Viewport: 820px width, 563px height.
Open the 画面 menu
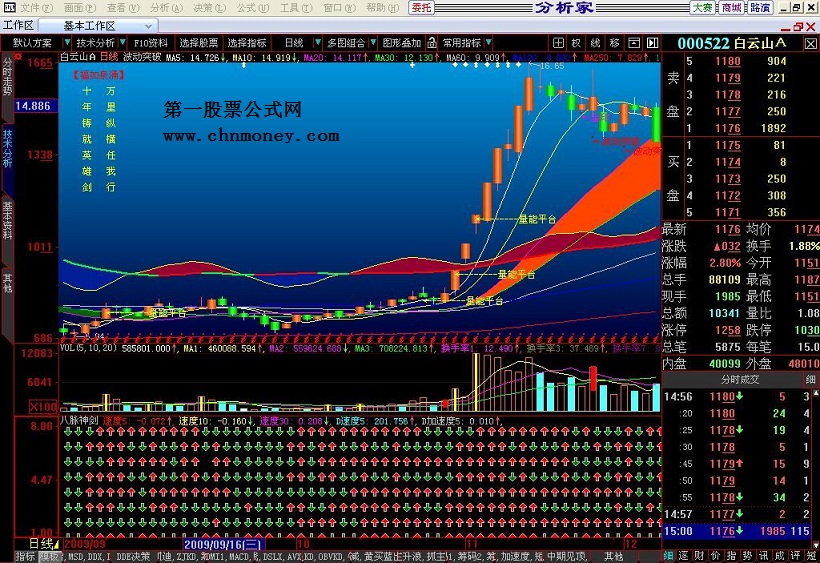pyautogui.click(x=79, y=8)
